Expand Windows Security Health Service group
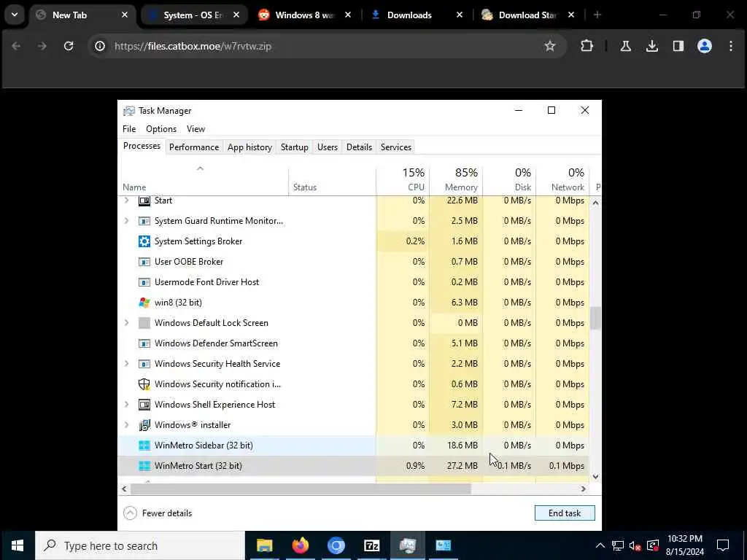 (x=126, y=364)
